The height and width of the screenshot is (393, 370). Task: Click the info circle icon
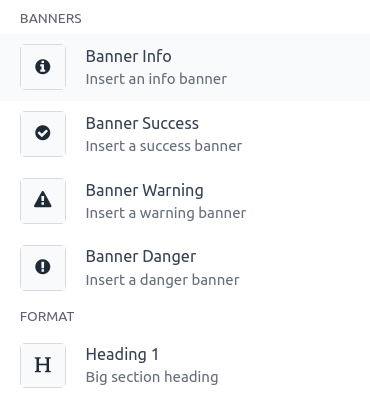coord(43,67)
